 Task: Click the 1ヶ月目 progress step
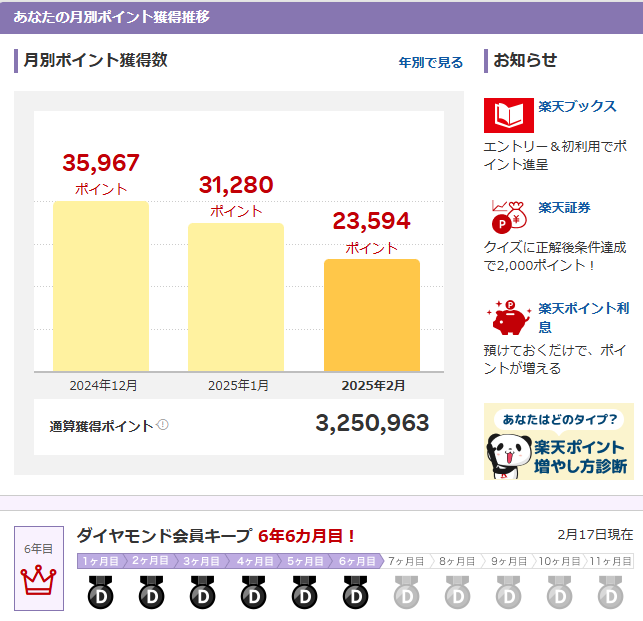(100, 561)
